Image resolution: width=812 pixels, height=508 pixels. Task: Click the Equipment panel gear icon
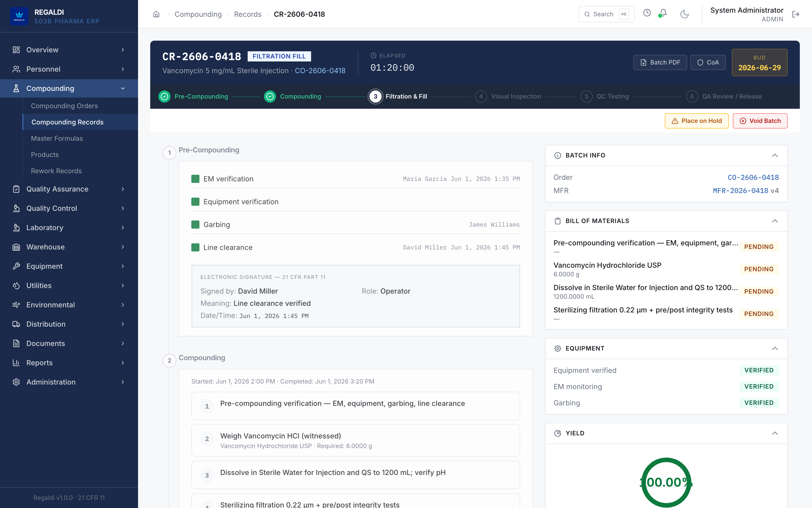(558, 348)
